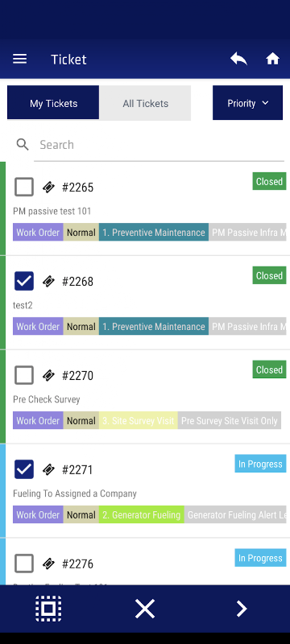Tap the ticket icon beside #2271
The height and width of the screenshot is (644, 290).
click(x=48, y=469)
